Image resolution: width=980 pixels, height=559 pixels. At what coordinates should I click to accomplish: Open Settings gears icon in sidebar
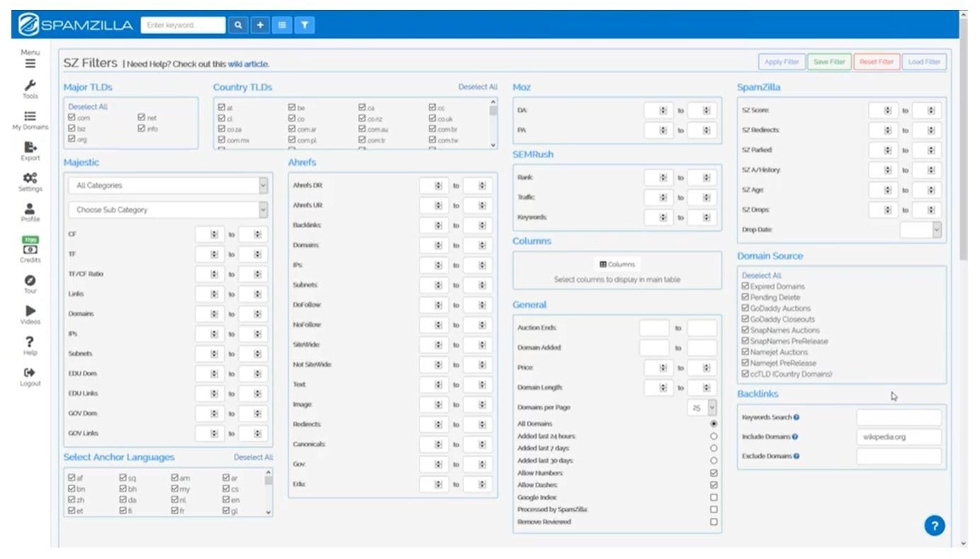[x=30, y=179]
